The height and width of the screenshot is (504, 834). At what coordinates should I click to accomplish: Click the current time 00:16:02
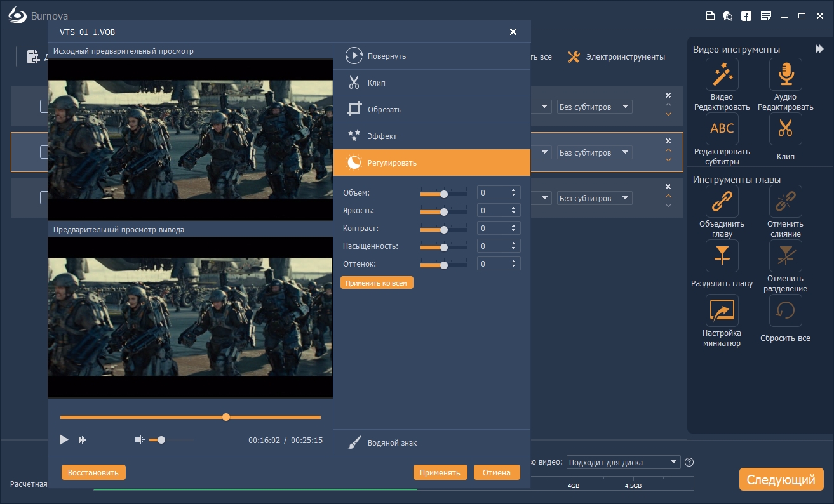click(x=264, y=440)
